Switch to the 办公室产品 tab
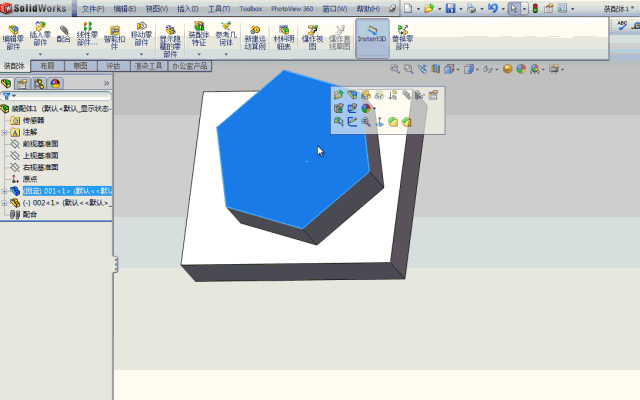 [x=190, y=66]
